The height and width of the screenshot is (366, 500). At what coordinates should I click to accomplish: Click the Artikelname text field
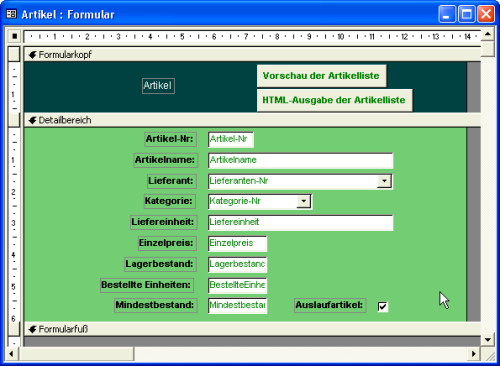coord(300,160)
